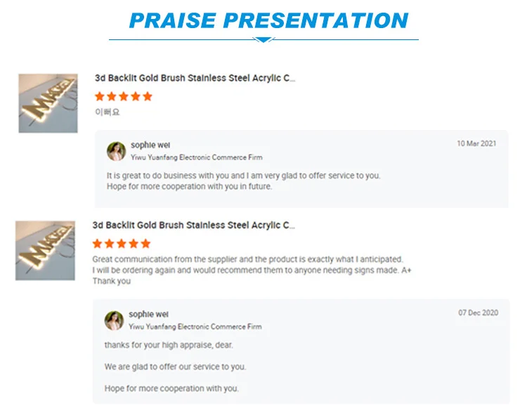The width and height of the screenshot is (527, 420).
Task: Open the second review's product thumbnail
Action: [46, 251]
